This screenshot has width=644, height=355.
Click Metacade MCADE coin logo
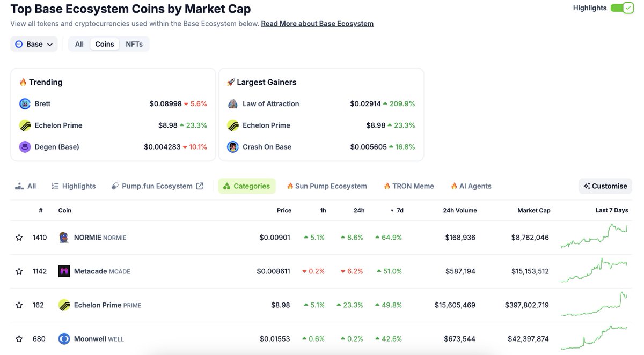[x=64, y=271]
